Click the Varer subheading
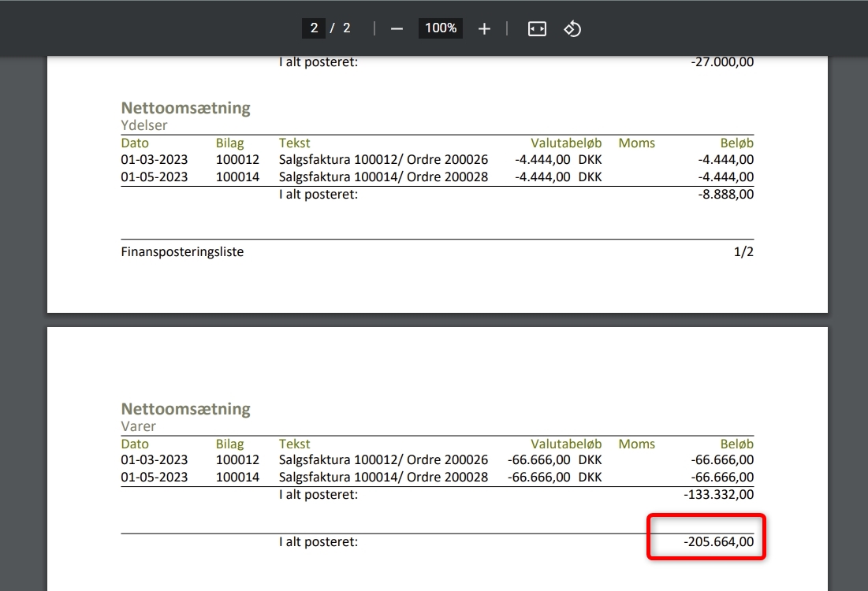This screenshot has height=591, width=868. click(139, 426)
